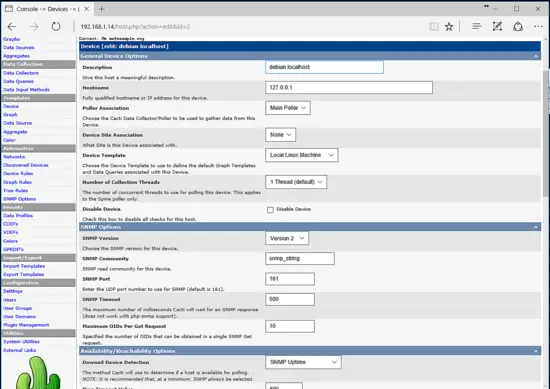The height and width of the screenshot is (389, 550).
Task: Open Data Queries link
Action: coord(18,81)
